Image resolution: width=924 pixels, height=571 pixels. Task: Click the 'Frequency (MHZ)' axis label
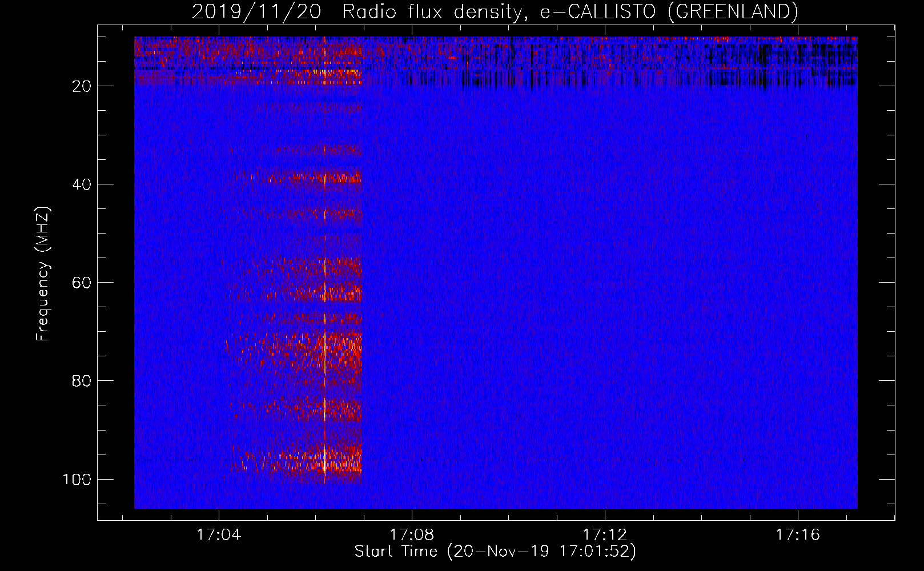point(43,274)
